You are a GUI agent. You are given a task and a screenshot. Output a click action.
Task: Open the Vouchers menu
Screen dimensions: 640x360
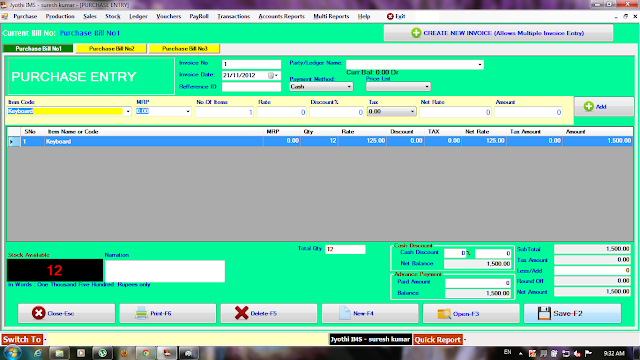tap(169, 16)
